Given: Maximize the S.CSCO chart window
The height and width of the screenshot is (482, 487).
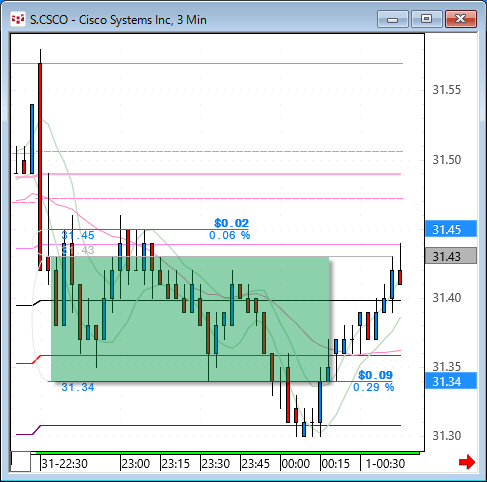Looking at the screenshot, I should click(x=426, y=19).
